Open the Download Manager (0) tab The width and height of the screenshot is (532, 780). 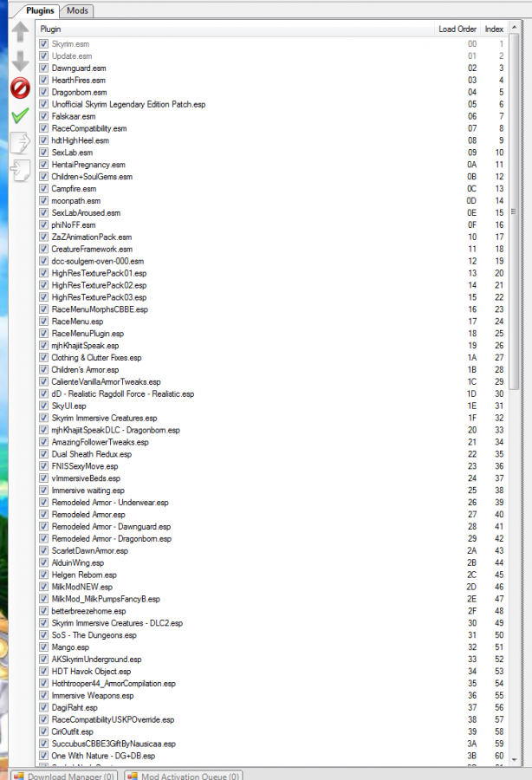point(65,776)
